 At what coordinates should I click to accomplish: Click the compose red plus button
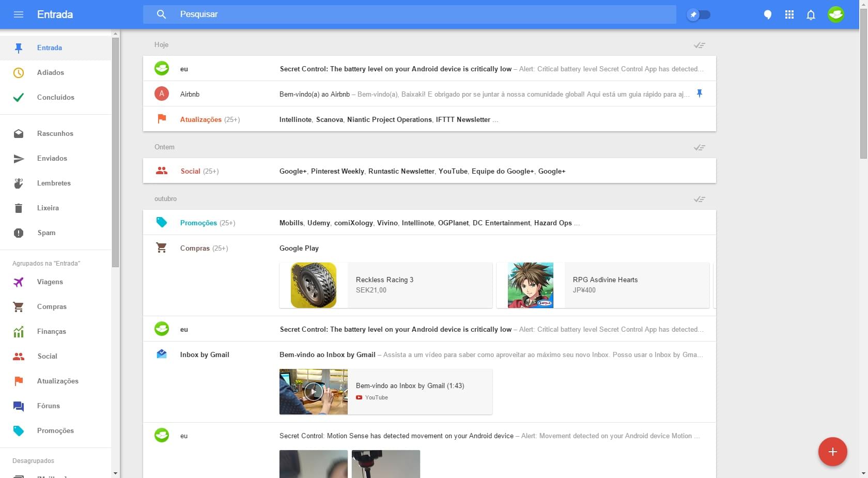833,452
